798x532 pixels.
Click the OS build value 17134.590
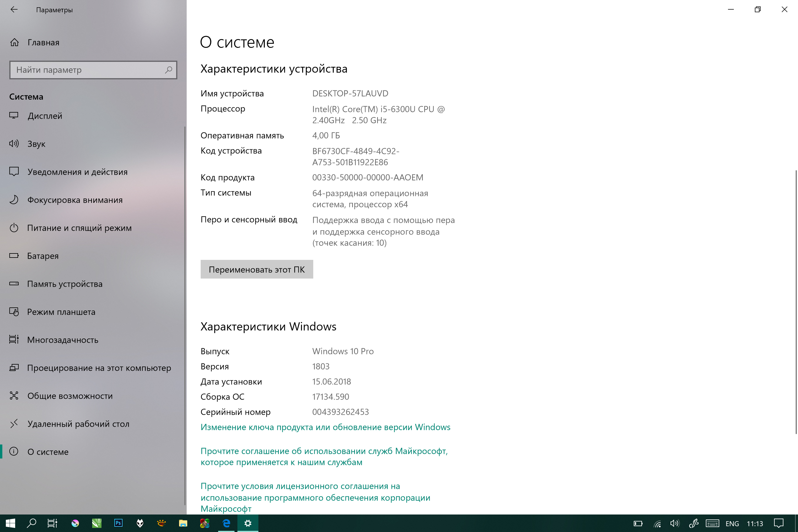click(331, 397)
